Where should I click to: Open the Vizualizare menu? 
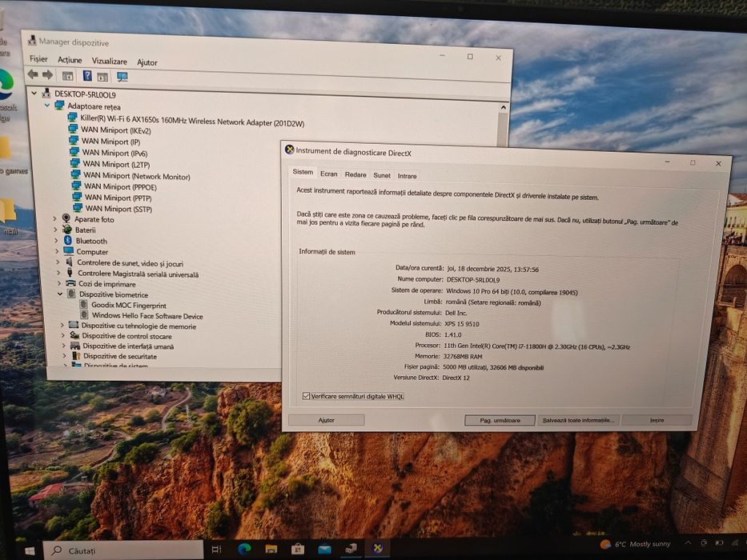(109, 61)
